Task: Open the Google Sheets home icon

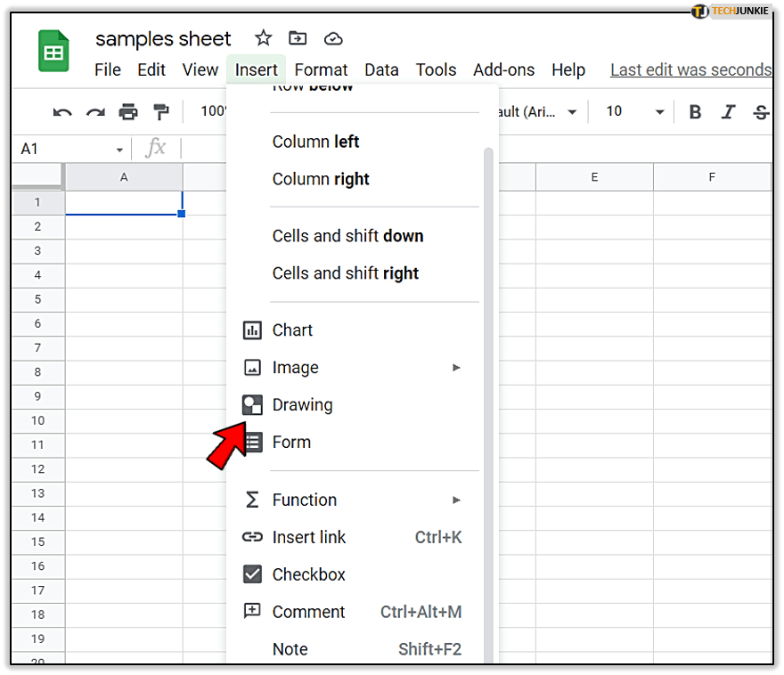Action: 53,52
